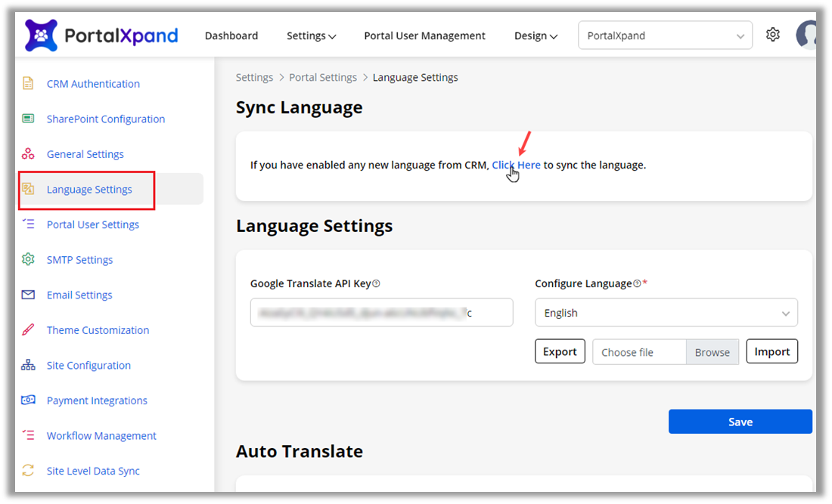Open Portal User Management menu item
The width and height of the screenshot is (832, 504).
coord(424,36)
